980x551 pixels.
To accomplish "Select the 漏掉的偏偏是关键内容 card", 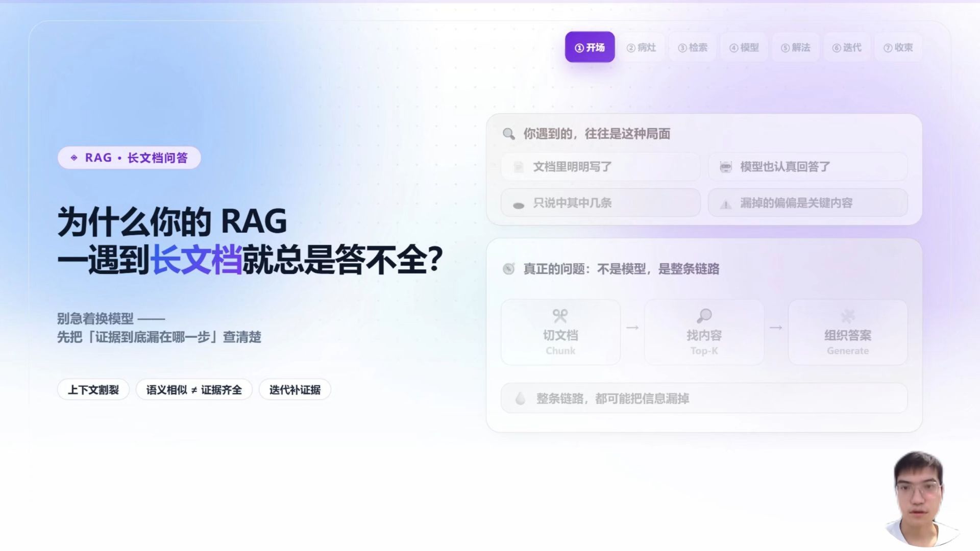I will click(x=807, y=203).
